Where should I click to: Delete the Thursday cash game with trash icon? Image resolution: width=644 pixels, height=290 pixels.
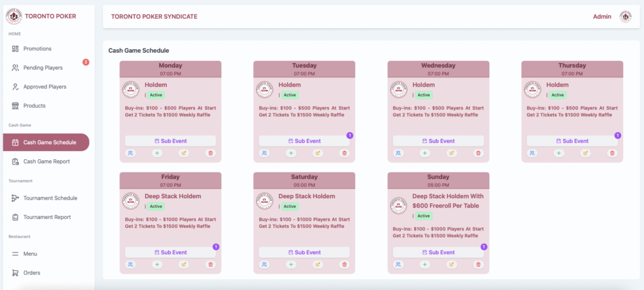[612, 153]
